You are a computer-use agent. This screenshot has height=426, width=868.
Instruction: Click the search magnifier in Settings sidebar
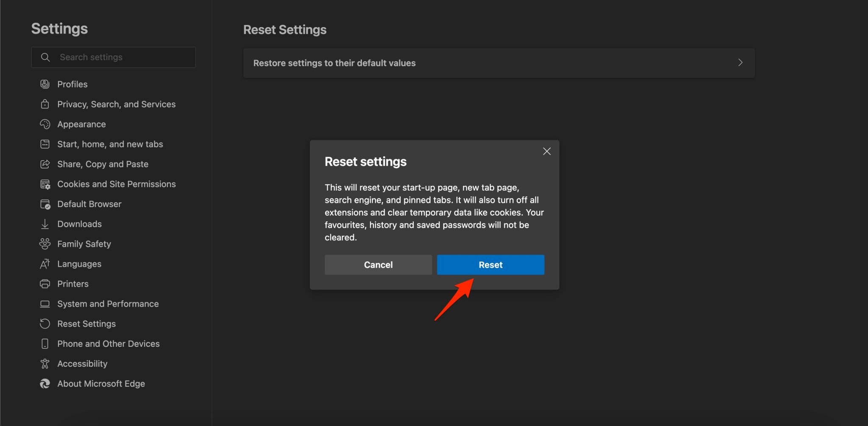tap(45, 57)
